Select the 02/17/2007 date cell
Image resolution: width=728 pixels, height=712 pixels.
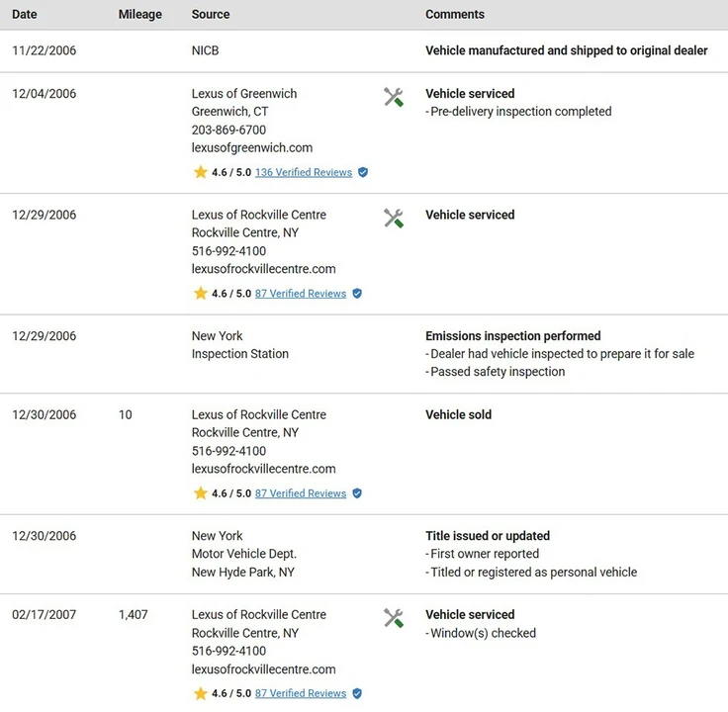45,615
